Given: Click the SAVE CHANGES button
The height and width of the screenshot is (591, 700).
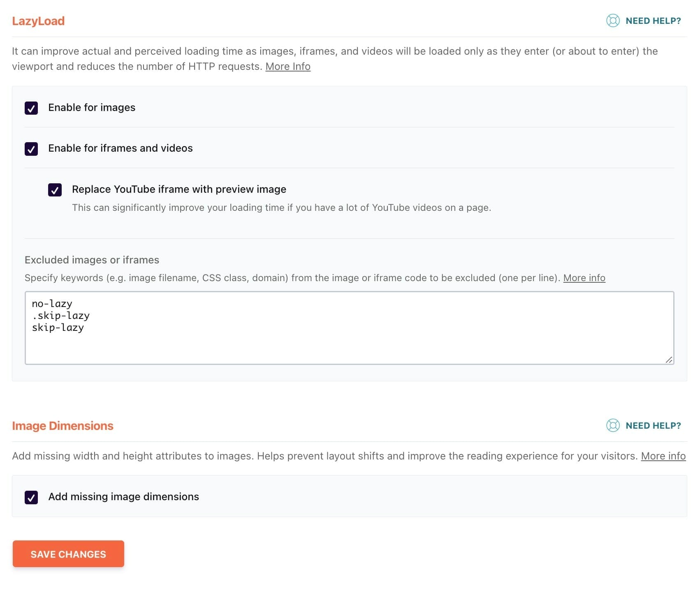Looking at the screenshot, I should [x=68, y=554].
